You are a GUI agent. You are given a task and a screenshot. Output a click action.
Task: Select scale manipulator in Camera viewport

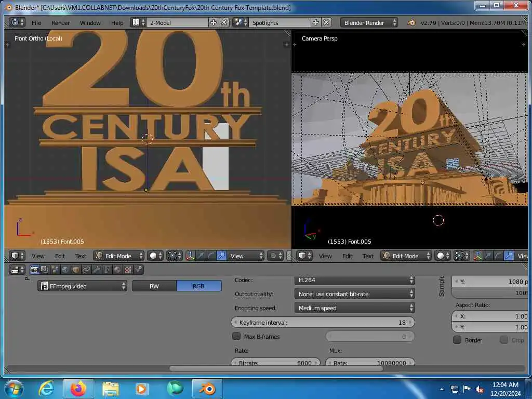click(509, 256)
